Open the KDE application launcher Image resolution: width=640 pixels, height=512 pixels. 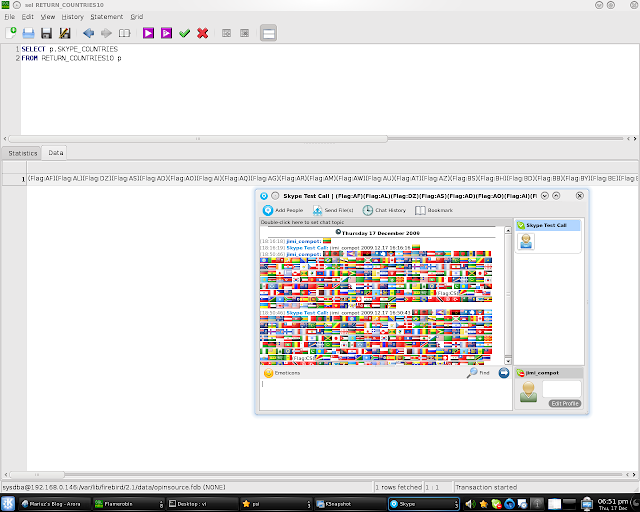[8, 504]
